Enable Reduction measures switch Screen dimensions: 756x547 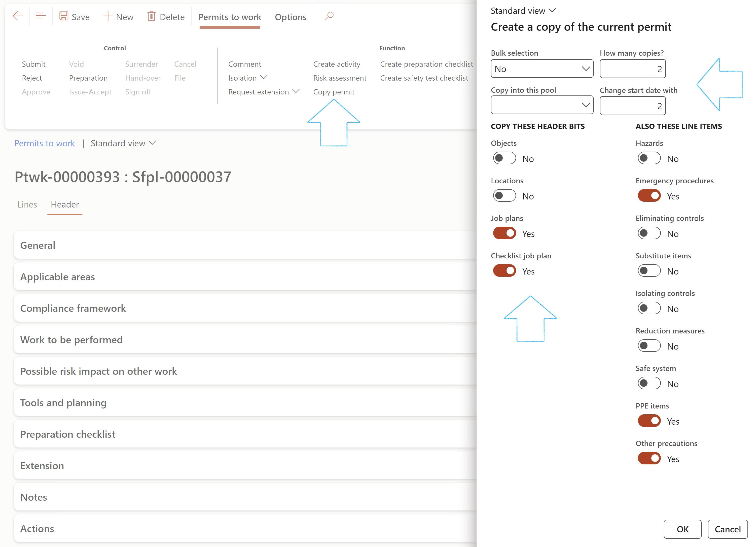pos(649,346)
